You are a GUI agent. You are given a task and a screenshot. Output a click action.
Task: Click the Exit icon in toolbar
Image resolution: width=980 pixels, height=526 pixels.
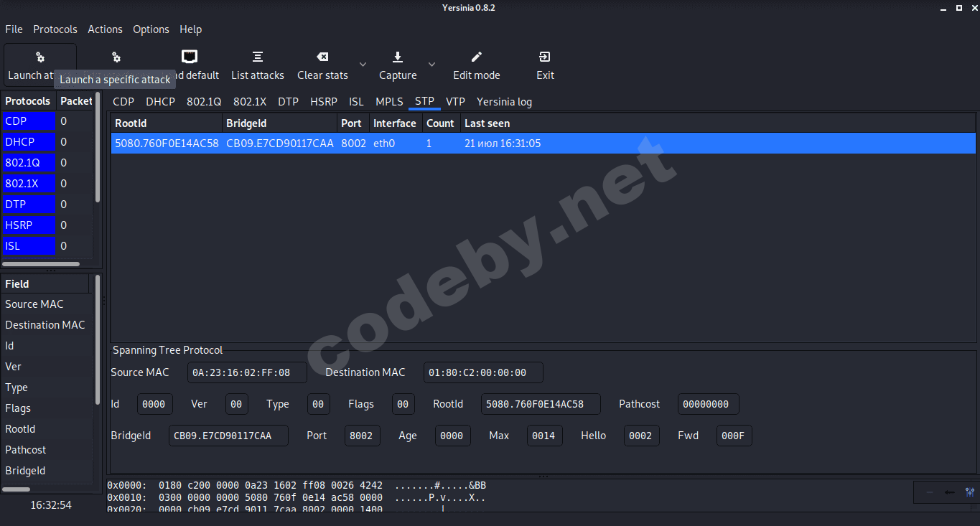click(x=545, y=57)
